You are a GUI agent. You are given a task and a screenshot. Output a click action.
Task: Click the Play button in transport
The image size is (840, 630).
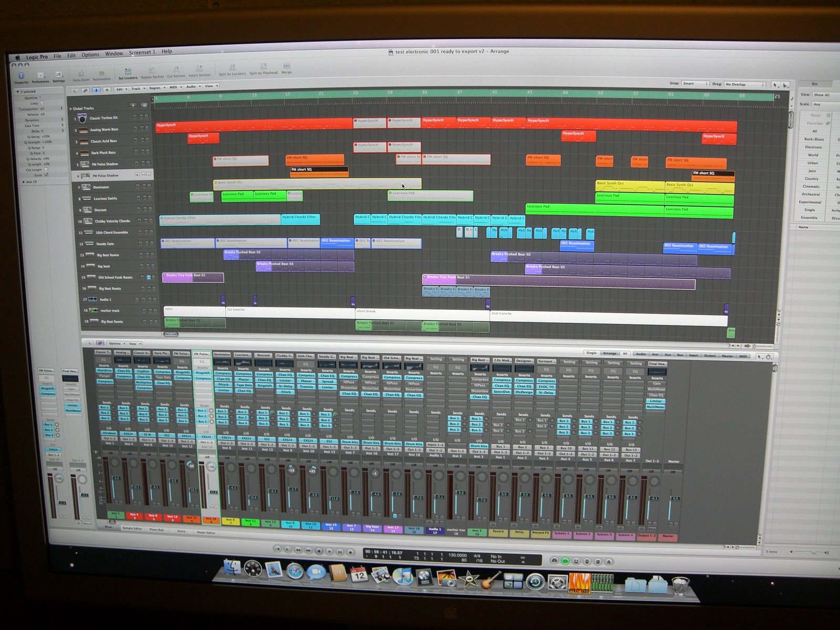[329, 552]
